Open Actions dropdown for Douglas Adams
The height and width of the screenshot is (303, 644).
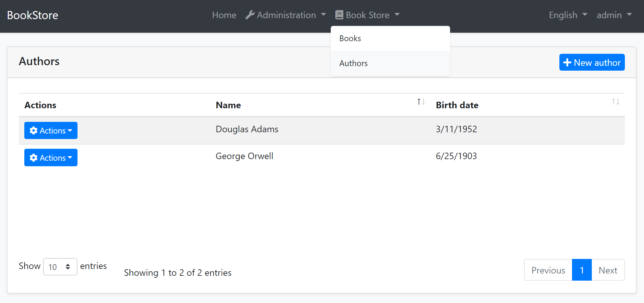tap(51, 131)
